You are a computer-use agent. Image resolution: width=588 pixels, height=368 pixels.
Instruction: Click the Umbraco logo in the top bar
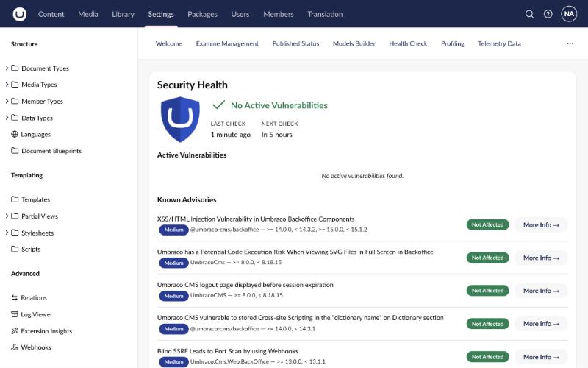(20, 14)
